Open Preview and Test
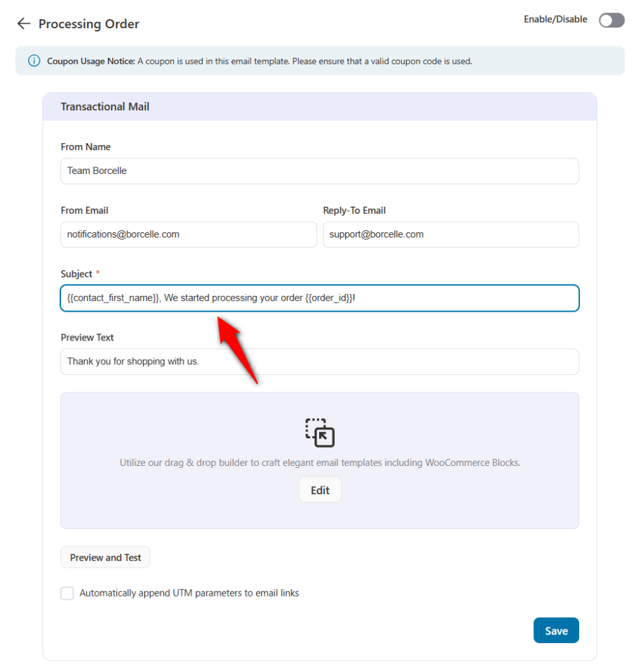 click(106, 558)
